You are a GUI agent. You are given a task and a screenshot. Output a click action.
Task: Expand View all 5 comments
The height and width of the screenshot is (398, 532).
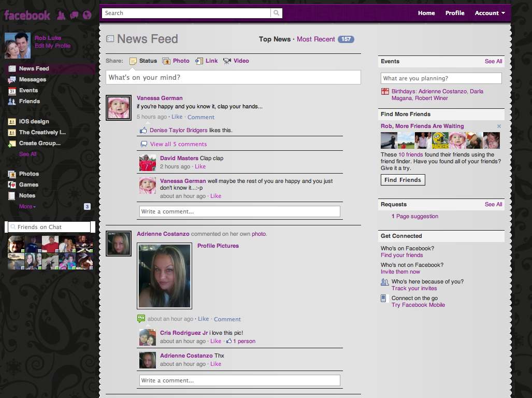point(178,144)
